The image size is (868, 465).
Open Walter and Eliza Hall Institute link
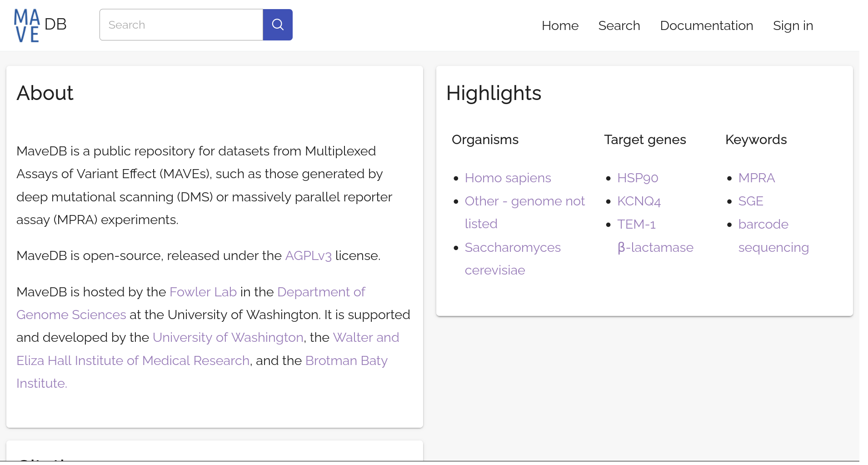click(x=133, y=360)
